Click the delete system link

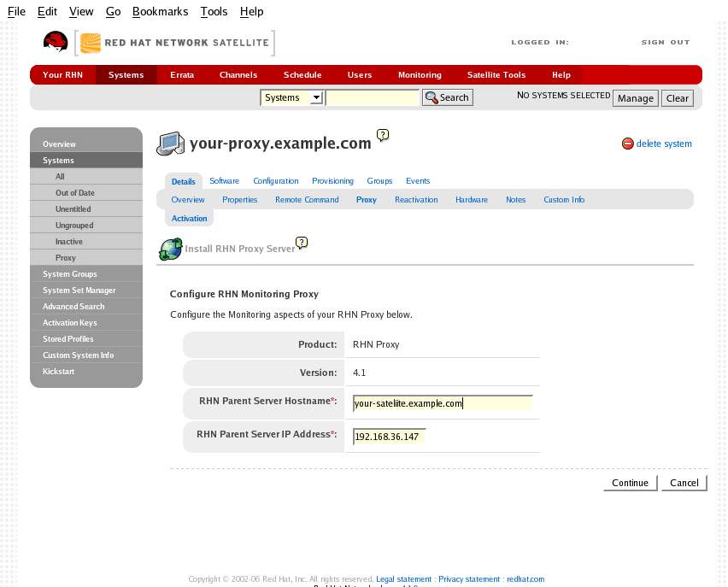coord(663,144)
